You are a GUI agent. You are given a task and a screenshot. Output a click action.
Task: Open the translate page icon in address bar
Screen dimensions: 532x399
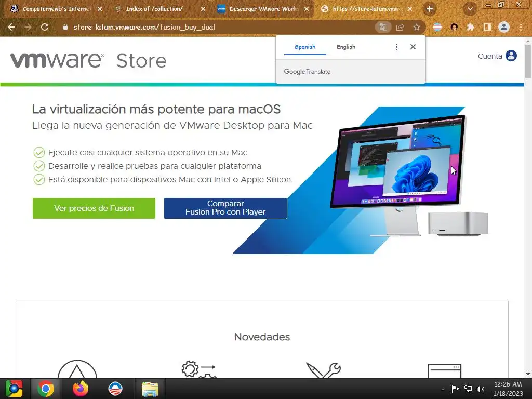[383, 27]
